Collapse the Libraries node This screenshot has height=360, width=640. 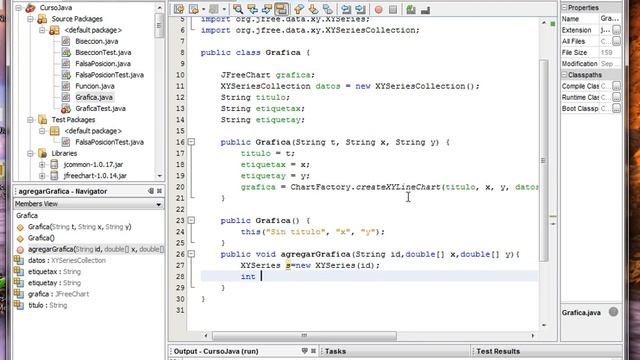tap(30, 153)
